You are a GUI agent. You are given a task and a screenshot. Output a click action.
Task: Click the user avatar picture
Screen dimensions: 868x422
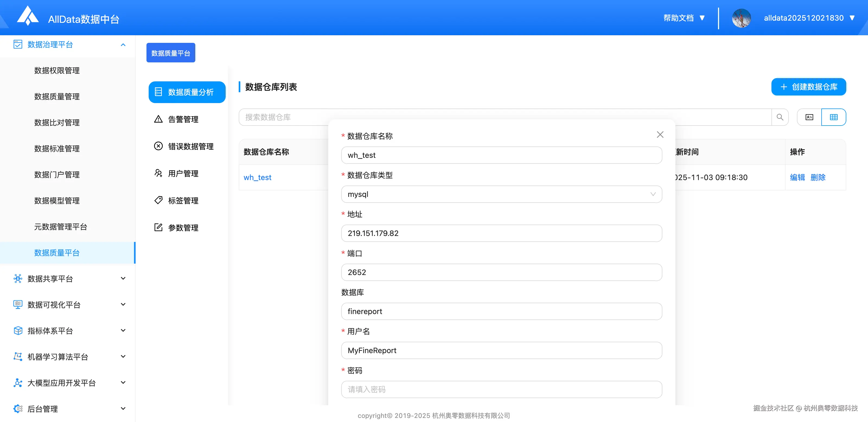(741, 18)
